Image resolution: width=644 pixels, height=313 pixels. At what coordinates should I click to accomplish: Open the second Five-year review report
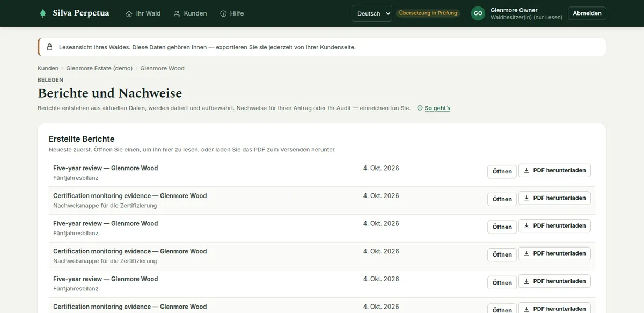tap(502, 227)
